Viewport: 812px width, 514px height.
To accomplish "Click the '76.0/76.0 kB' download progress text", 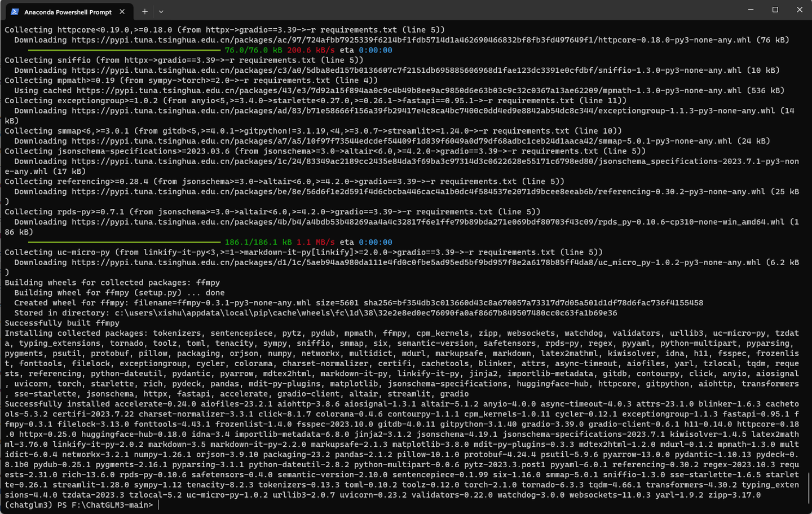I will coord(253,50).
